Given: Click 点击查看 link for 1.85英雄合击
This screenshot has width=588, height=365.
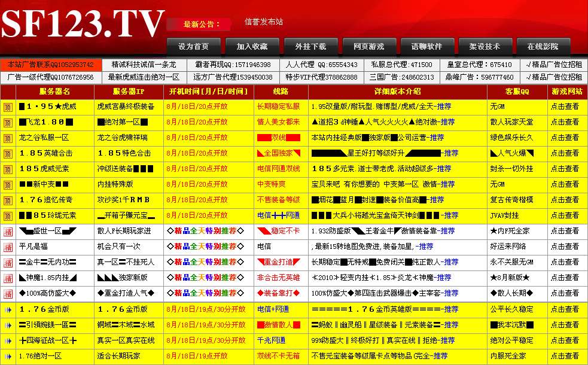Looking at the screenshot, I should click(565, 153).
